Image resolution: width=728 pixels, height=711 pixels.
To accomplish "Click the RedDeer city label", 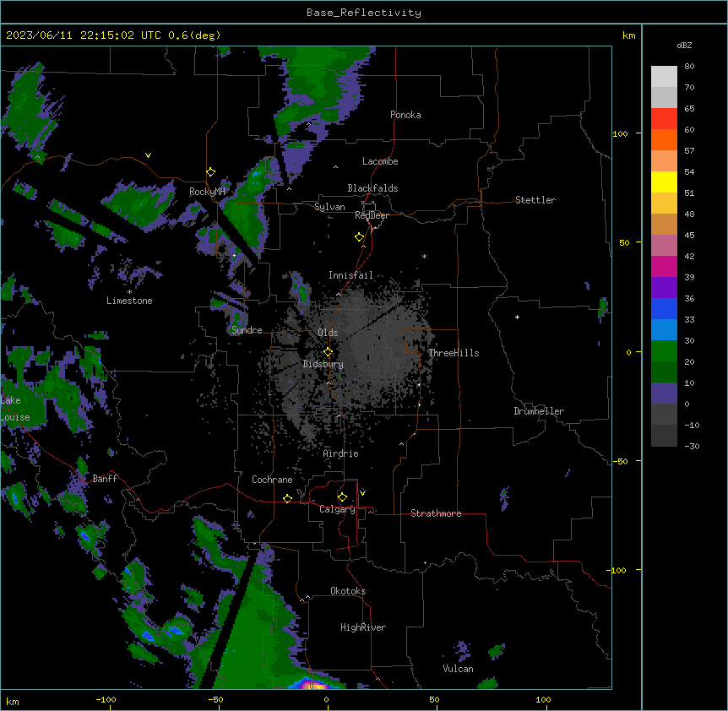I will click(372, 214).
